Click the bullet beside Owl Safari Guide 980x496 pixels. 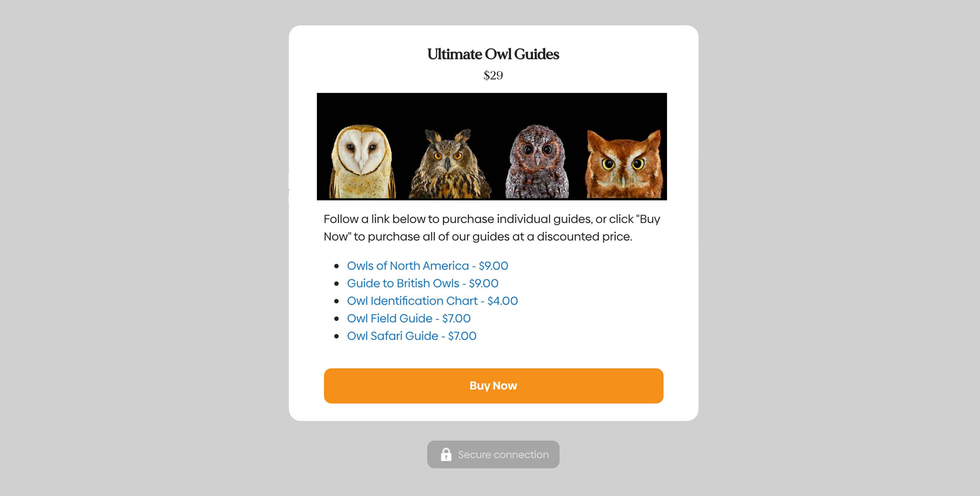tap(336, 336)
